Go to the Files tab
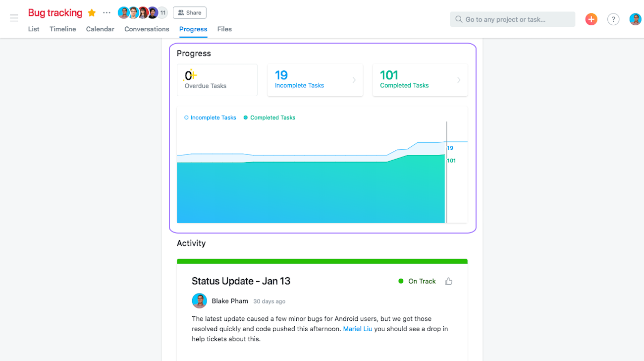The width and height of the screenshot is (644, 361). 224,29
